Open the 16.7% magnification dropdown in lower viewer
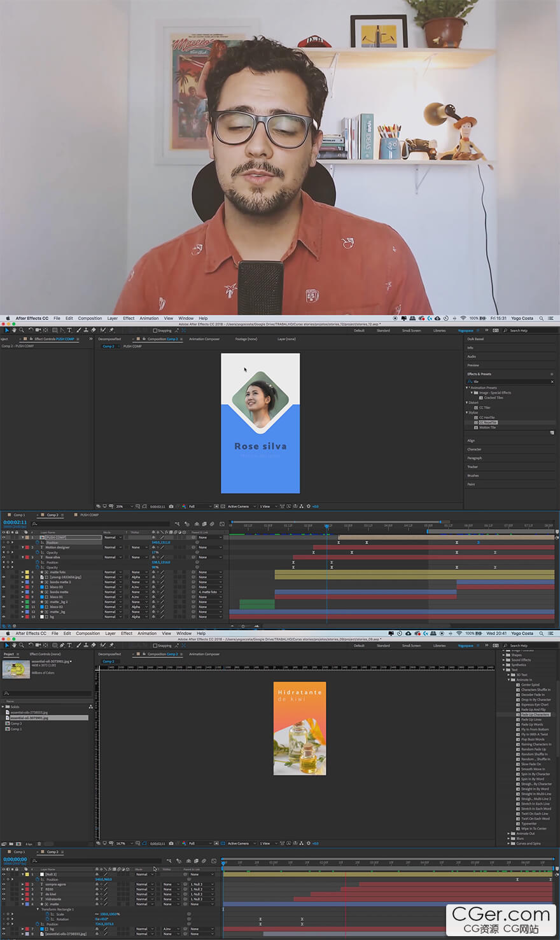Image resolution: width=560 pixels, height=940 pixels. point(125,843)
